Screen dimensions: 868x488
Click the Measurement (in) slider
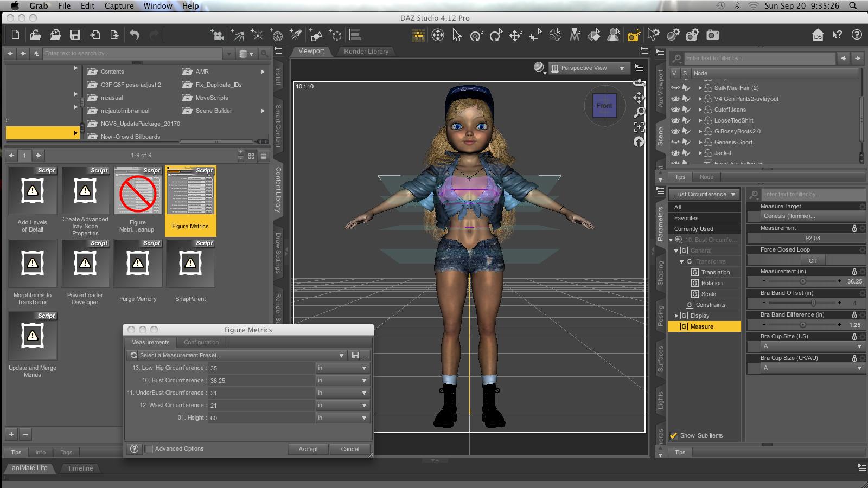point(802,281)
